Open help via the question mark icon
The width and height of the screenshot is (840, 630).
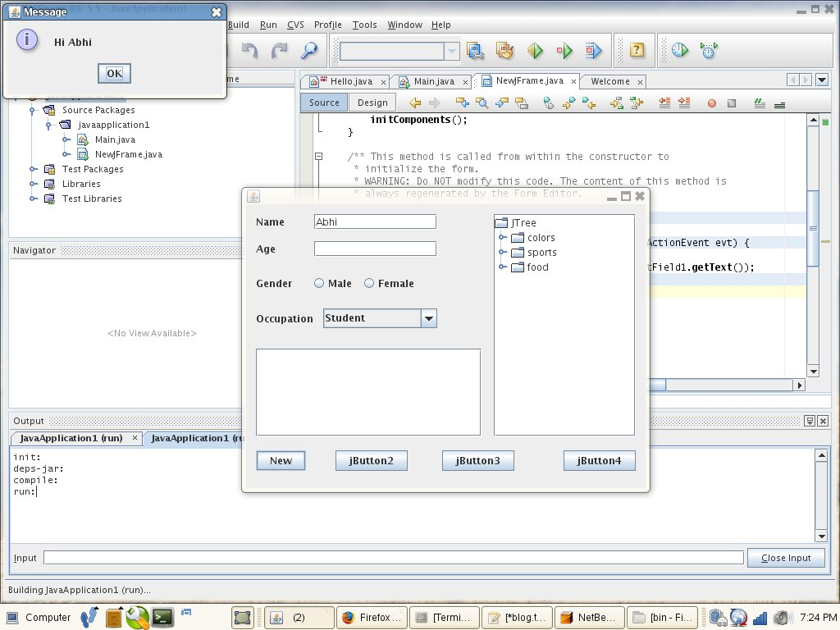637,50
